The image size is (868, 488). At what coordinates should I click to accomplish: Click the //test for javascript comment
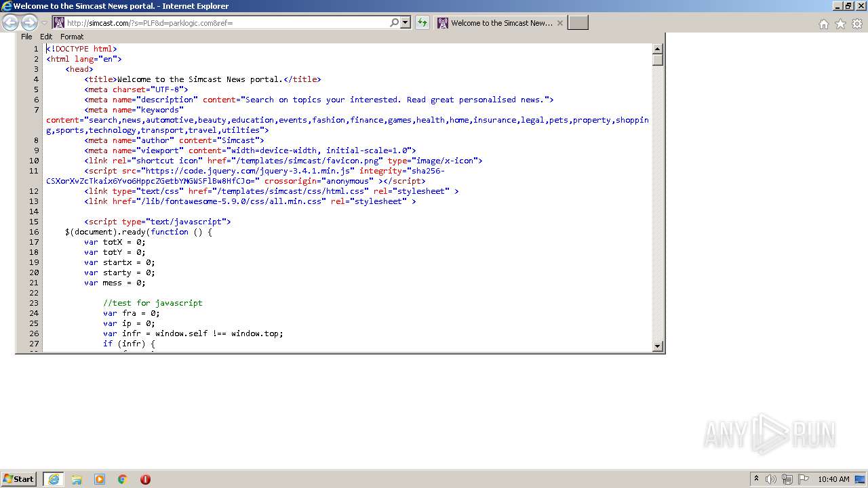(153, 303)
